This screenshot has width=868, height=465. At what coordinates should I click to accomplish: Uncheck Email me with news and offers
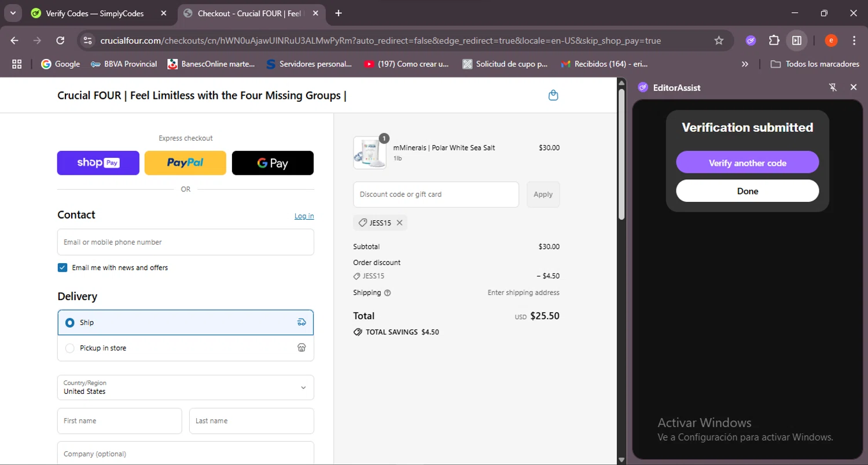(x=62, y=268)
